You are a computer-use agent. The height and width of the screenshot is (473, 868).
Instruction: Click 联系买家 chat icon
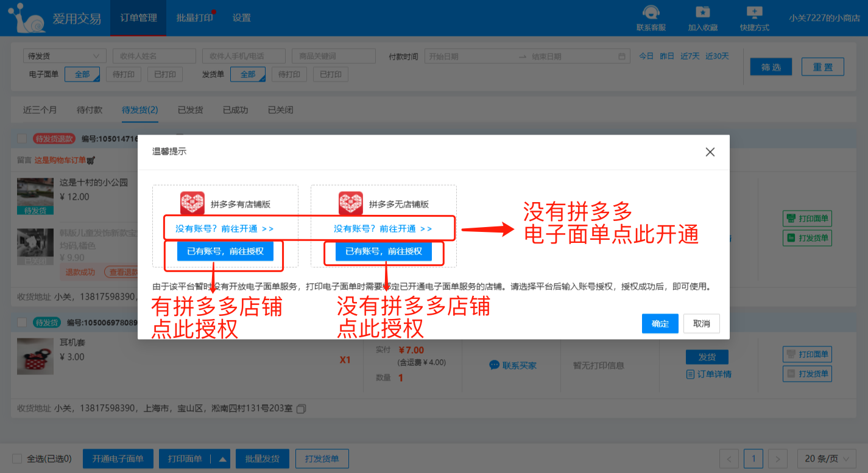pos(494,365)
